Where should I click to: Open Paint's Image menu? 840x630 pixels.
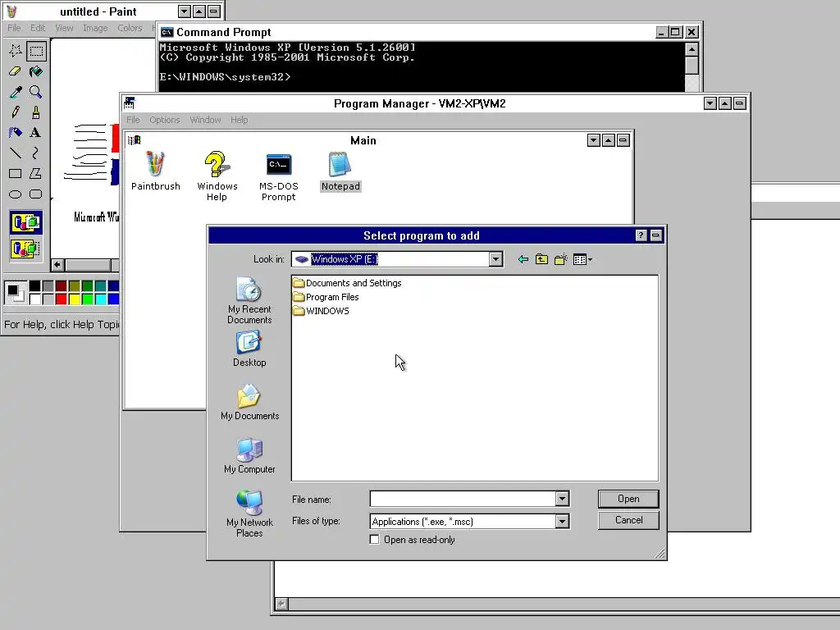tap(95, 28)
